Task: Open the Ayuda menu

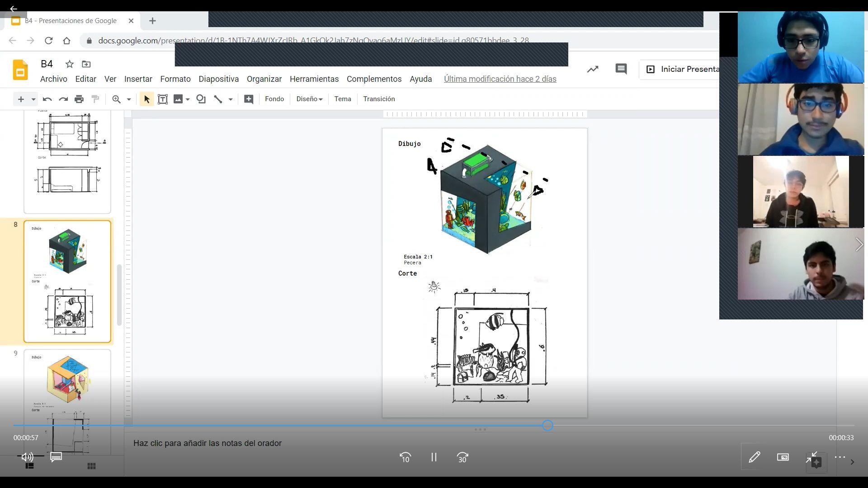Action: pos(421,79)
